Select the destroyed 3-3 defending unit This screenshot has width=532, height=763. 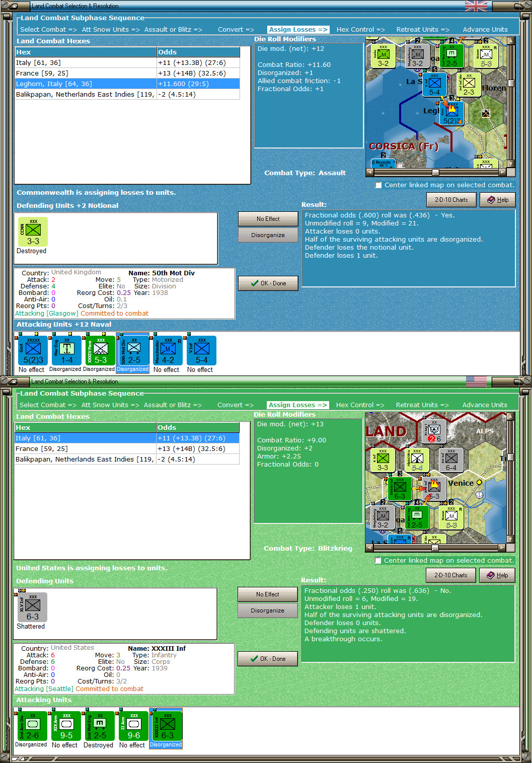tap(33, 232)
